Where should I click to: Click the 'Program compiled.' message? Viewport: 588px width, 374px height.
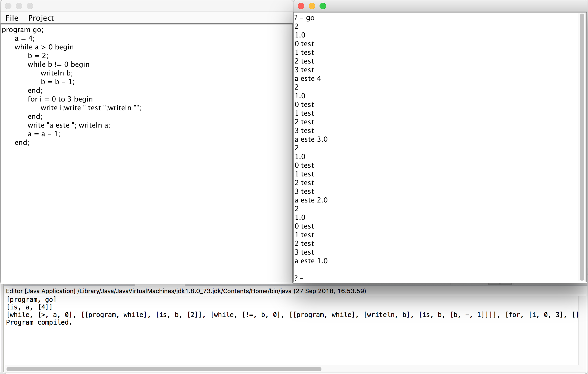click(x=39, y=322)
